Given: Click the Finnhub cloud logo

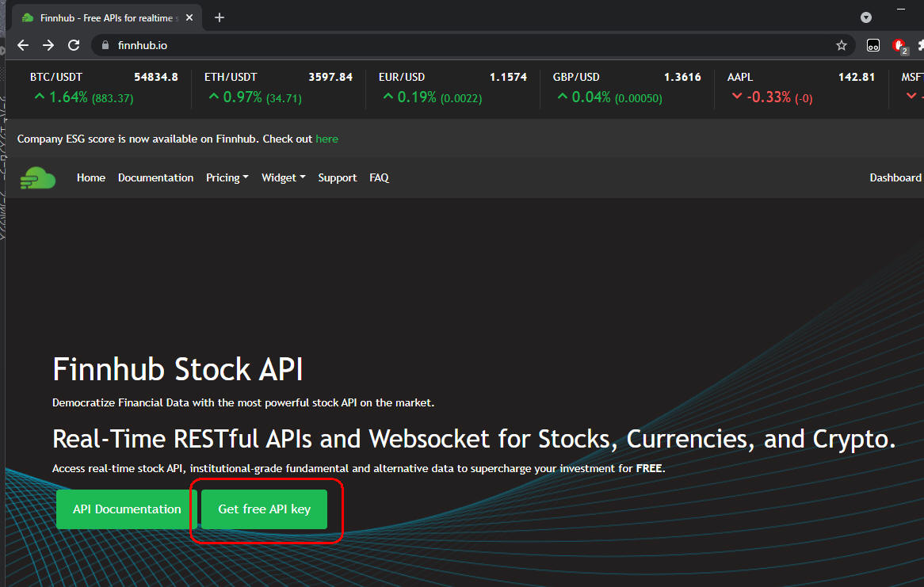Looking at the screenshot, I should (38, 177).
